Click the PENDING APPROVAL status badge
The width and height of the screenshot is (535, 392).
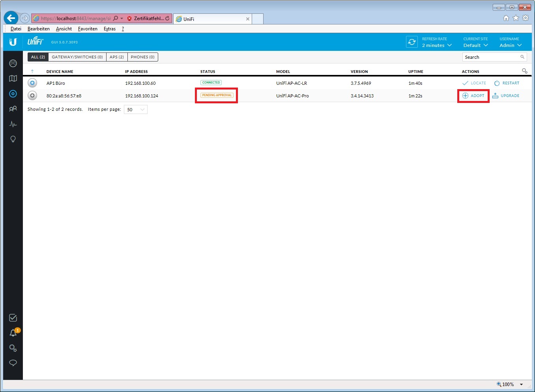(x=217, y=95)
